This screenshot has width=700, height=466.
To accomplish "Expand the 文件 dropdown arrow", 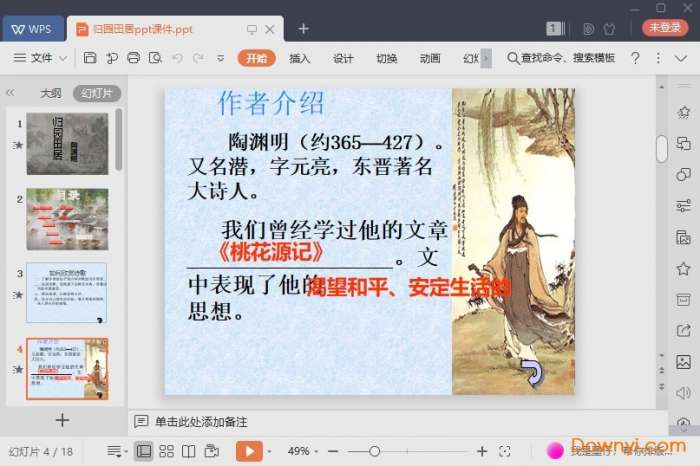I will pos(63,58).
